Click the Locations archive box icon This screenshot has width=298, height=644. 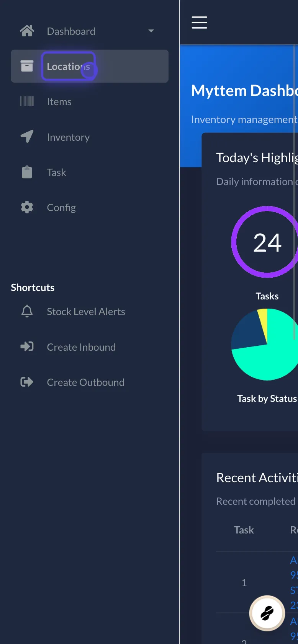(27, 66)
